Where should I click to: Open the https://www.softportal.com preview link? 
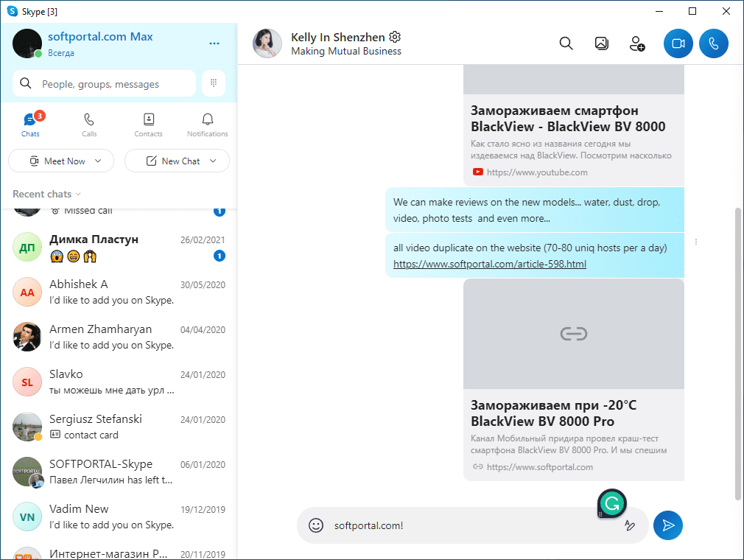point(540,467)
